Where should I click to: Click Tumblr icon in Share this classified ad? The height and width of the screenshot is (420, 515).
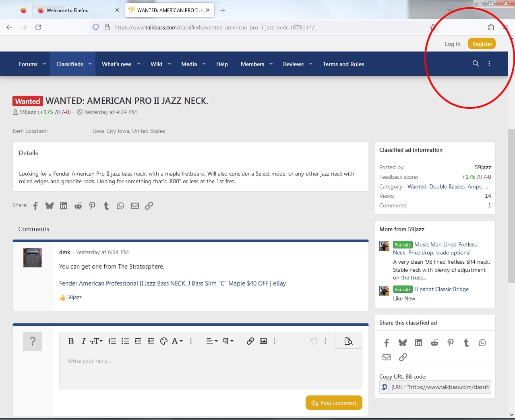[466, 343]
